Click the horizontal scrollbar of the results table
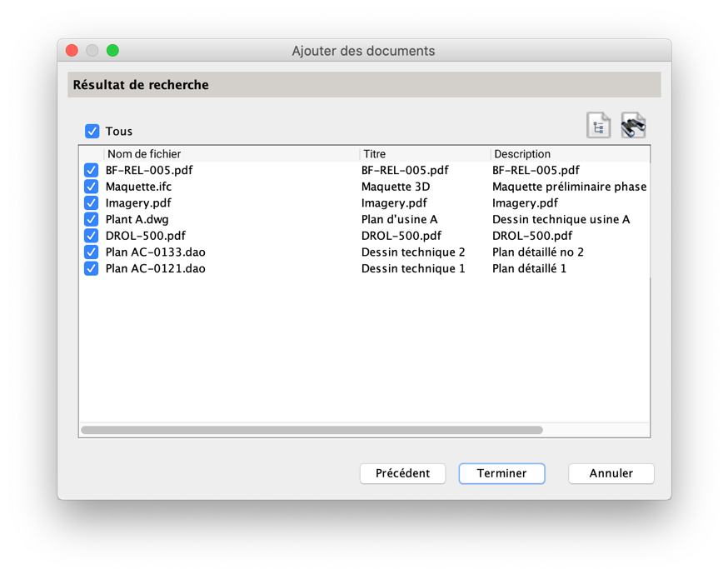This screenshot has height=574, width=728. click(312, 430)
